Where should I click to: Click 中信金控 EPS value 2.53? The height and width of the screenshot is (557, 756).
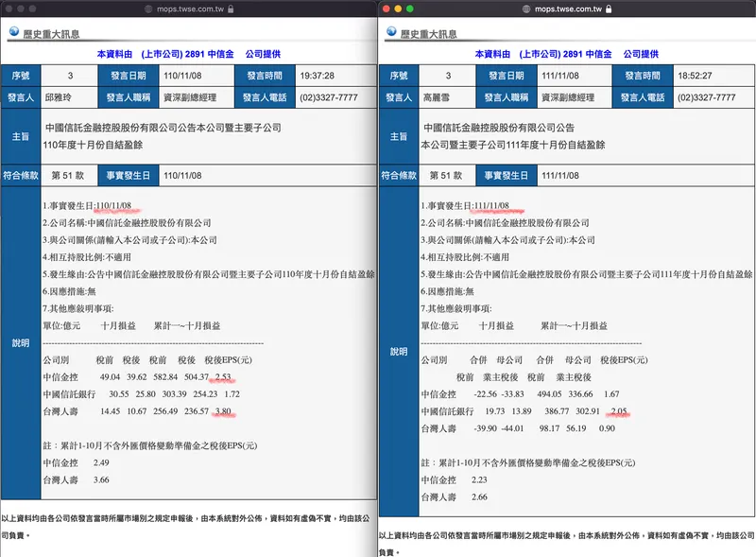click(x=223, y=377)
